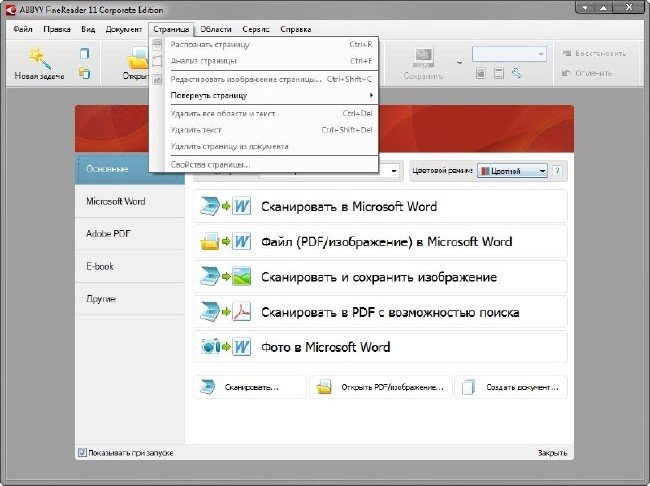
Task: Open the empty toolbar combo box
Action: [509, 54]
